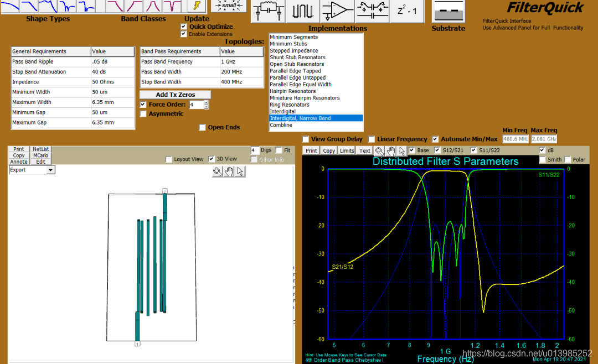Image resolution: width=598 pixels, height=364 pixels.
Task: Toggle the dB display checkbox
Action: point(542,150)
